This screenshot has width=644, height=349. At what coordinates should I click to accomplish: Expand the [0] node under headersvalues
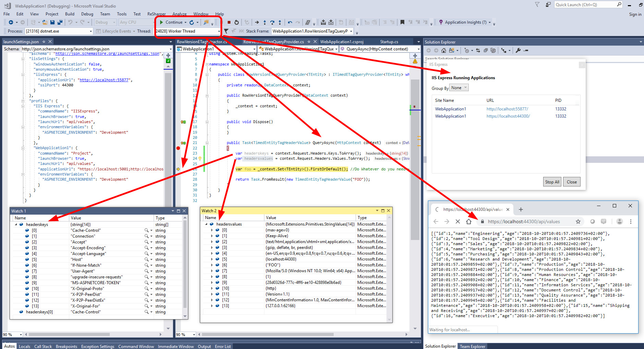(x=212, y=230)
